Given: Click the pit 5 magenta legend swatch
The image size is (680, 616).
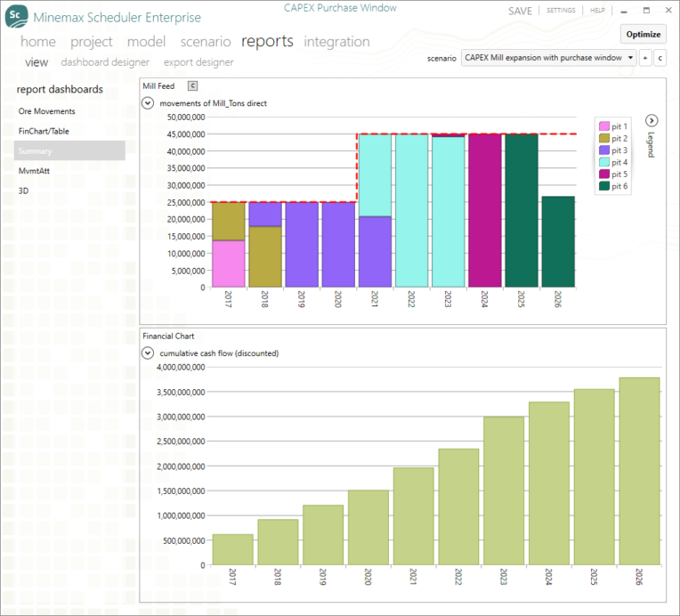Looking at the screenshot, I should (x=604, y=174).
